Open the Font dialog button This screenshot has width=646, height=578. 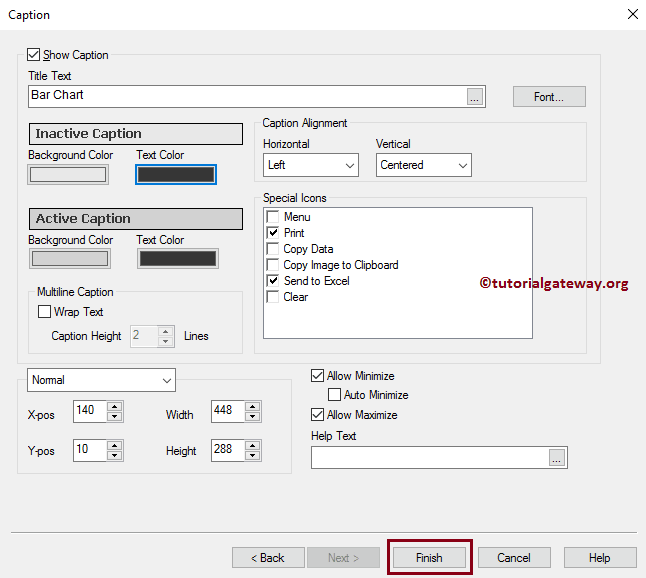[x=549, y=96]
